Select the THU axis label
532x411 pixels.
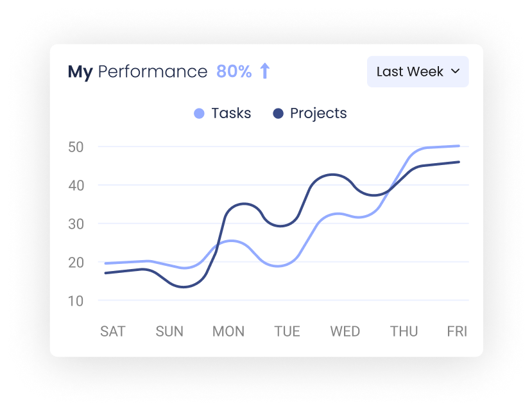tap(404, 331)
